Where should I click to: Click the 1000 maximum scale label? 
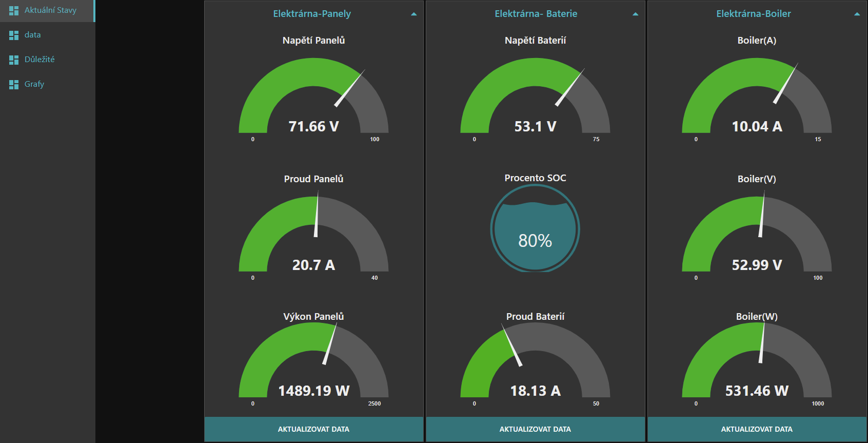click(x=818, y=403)
